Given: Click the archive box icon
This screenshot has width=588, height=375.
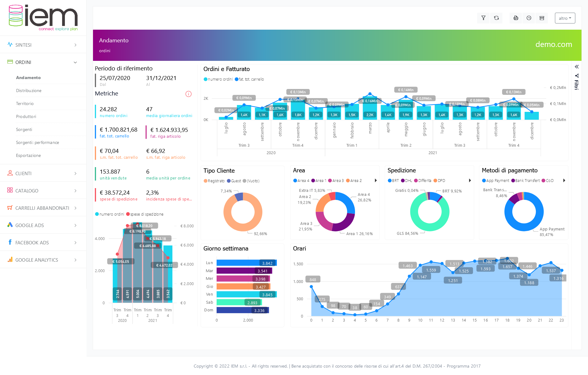Looking at the screenshot, I should point(542,18).
